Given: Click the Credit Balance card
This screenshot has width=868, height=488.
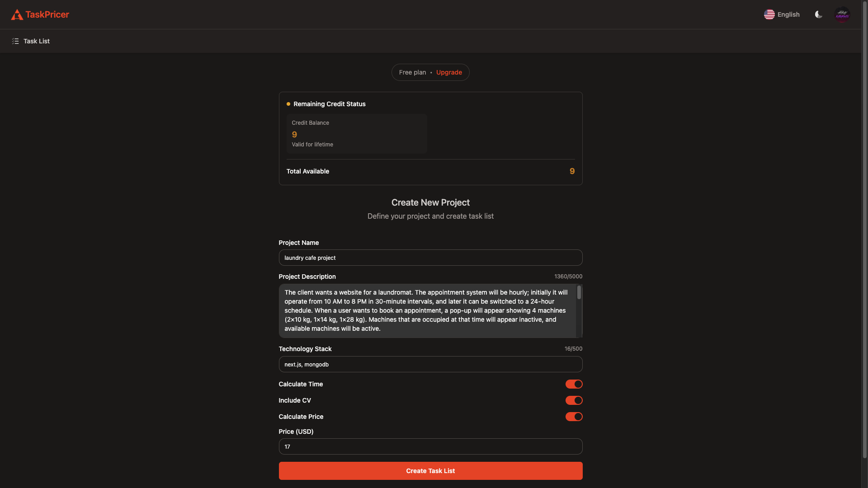Looking at the screenshot, I should [x=356, y=134].
